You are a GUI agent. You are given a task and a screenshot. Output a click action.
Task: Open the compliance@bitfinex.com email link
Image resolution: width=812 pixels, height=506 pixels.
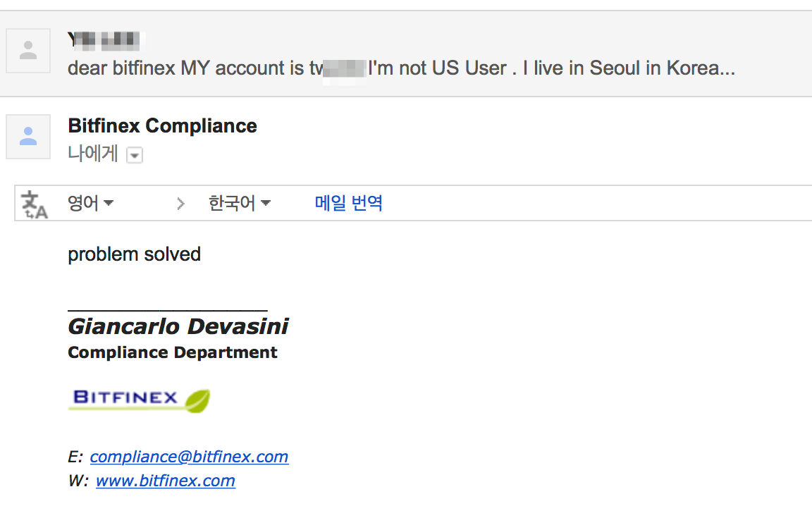click(189, 457)
